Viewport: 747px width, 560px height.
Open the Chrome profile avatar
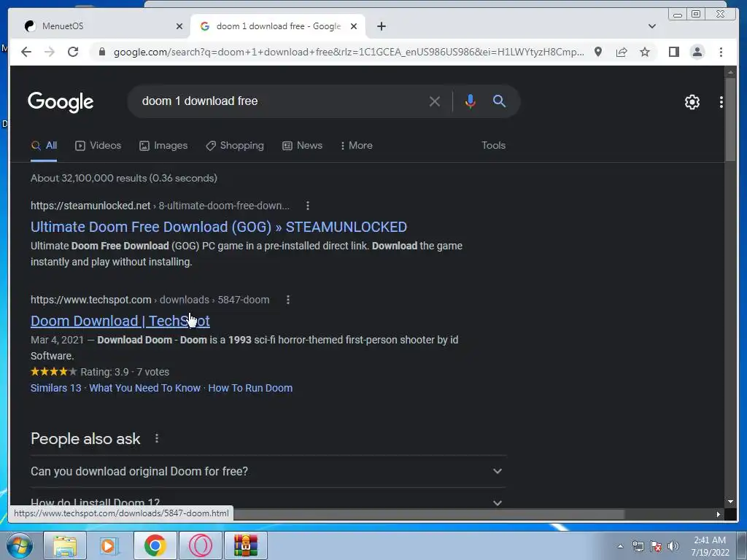tap(697, 52)
